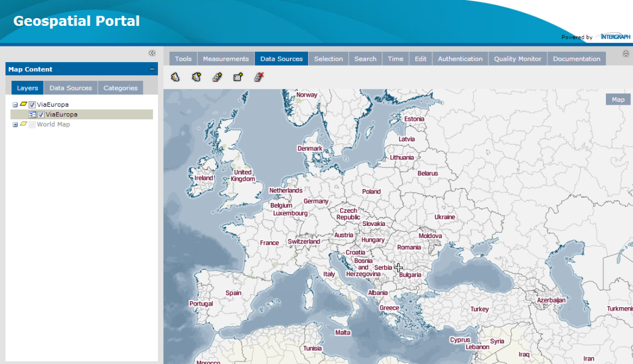Click the stacked-layers icon with the red X

click(x=259, y=77)
